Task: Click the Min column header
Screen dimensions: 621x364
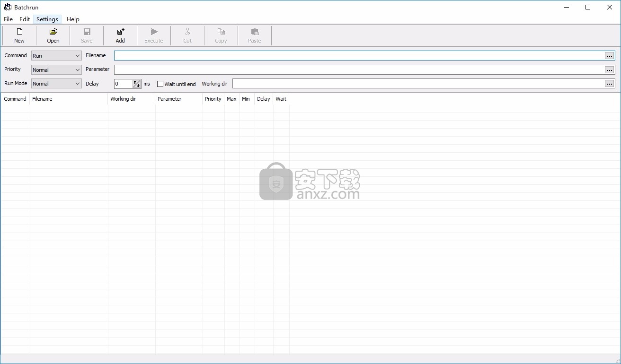Action: pos(247,99)
